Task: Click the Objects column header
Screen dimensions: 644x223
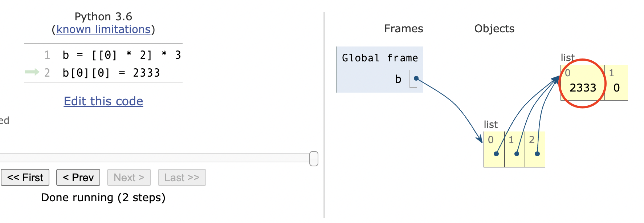Action: click(494, 29)
